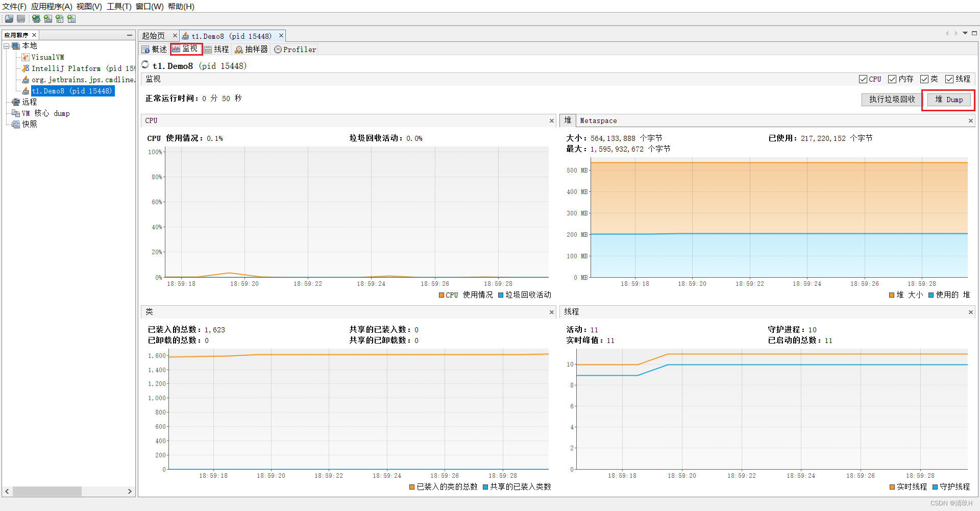This screenshot has height=511, width=980.
Task: Click the 执行垃圾回收 button
Action: (x=892, y=100)
